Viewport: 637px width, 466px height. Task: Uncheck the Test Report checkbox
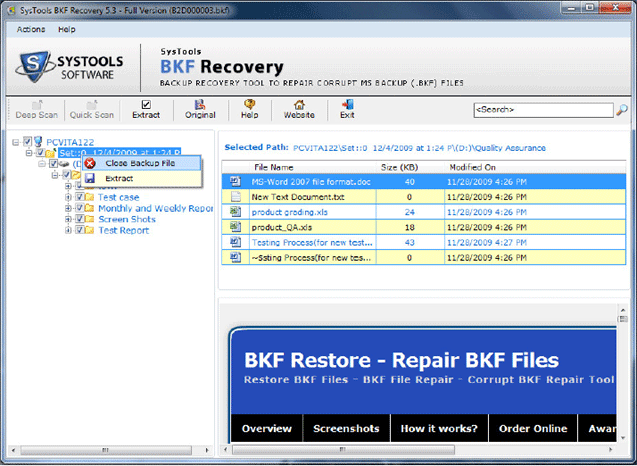tap(80, 230)
